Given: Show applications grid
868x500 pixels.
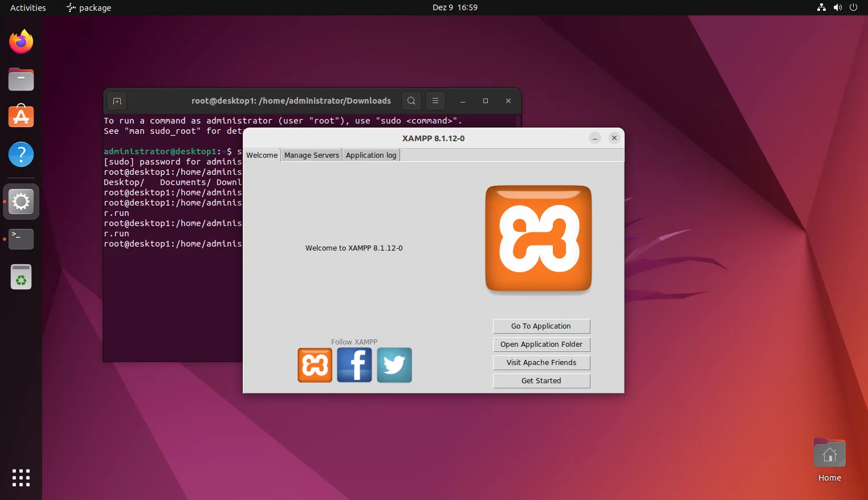Looking at the screenshot, I should tap(21, 478).
